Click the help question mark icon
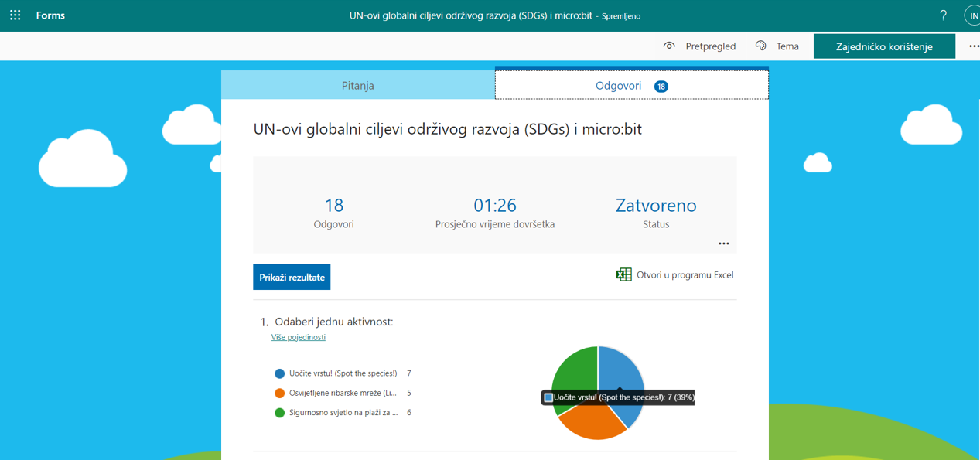The height and width of the screenshot is (460, 980). pos(943,15)
